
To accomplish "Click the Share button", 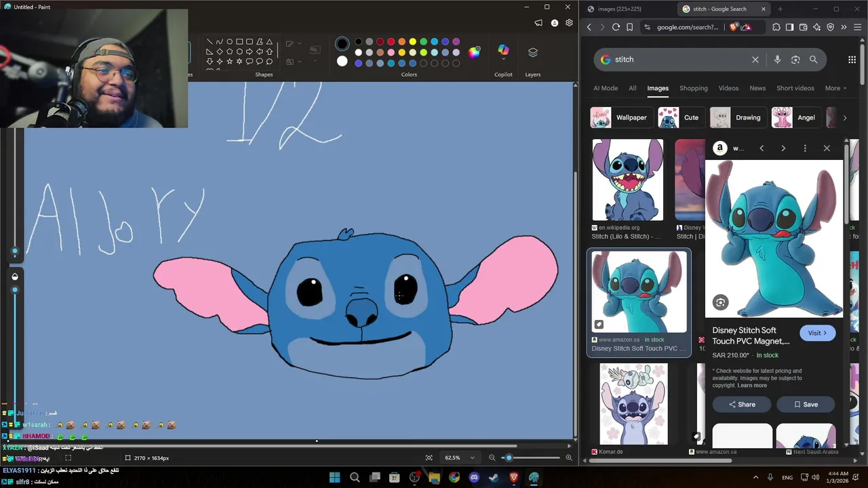I will pos(742,405).
